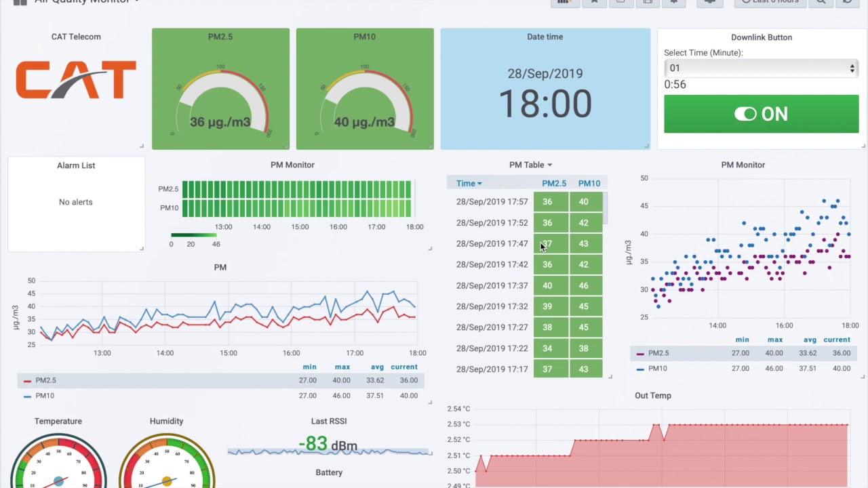This screenshot has width=868, height=488.
Task: Toggle the green ON downlink switch
Action: (761, 114)
